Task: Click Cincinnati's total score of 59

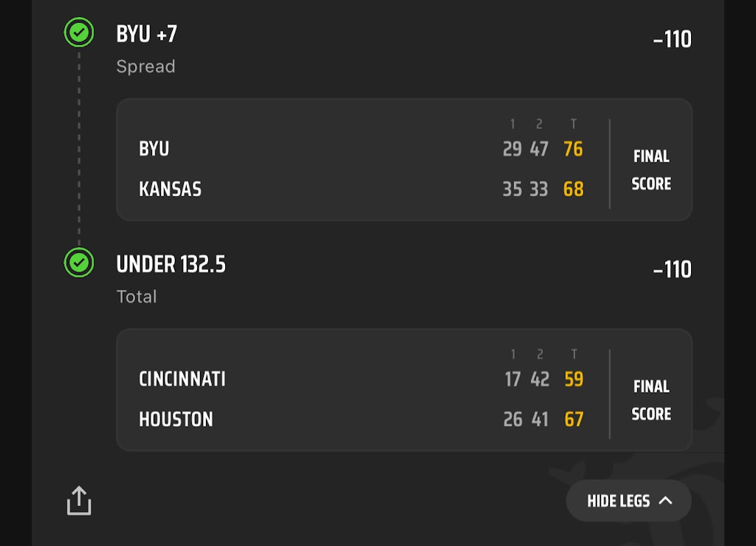Action: pos(573,379)
